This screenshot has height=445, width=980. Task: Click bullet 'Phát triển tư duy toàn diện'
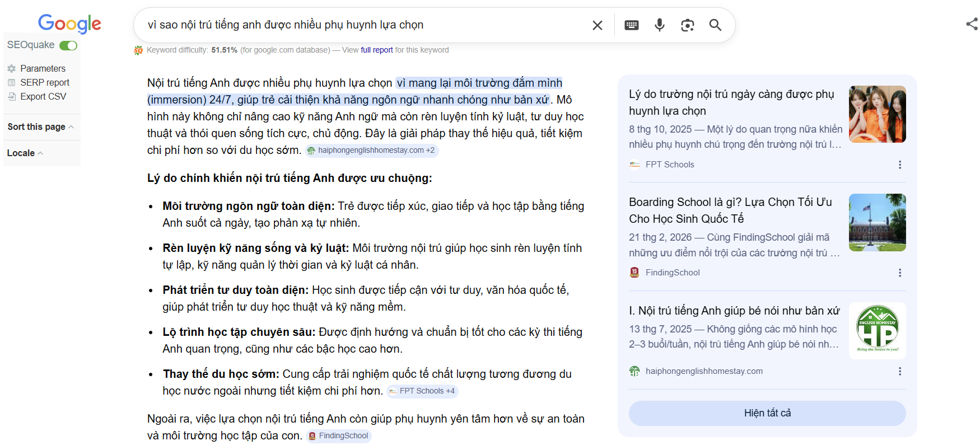236,290
